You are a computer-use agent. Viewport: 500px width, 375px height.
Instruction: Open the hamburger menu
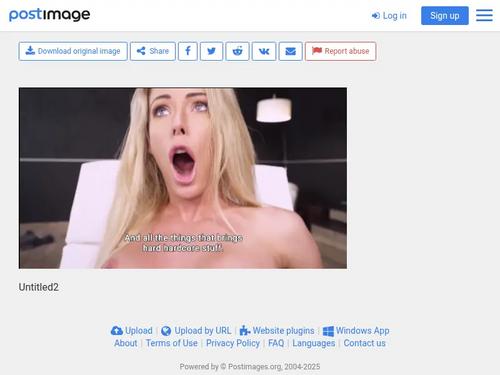click(484, 15)
